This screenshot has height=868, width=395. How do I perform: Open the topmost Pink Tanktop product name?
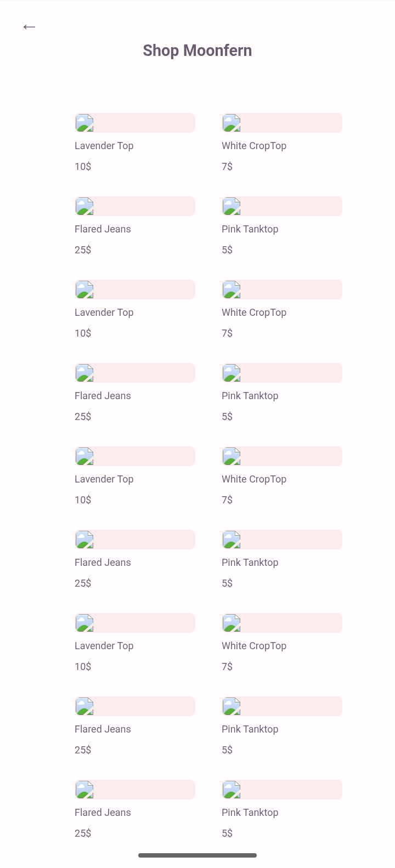[250, 229]
